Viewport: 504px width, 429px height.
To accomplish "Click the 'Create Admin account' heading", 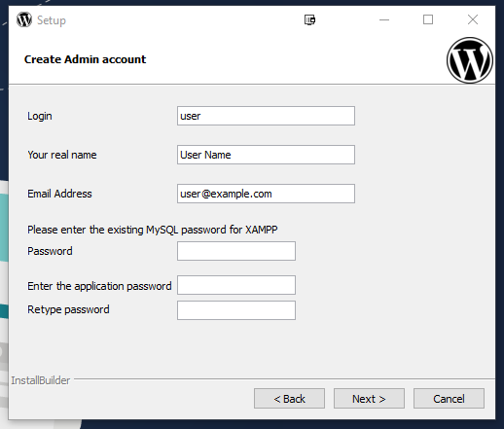I will coord(85,59).
